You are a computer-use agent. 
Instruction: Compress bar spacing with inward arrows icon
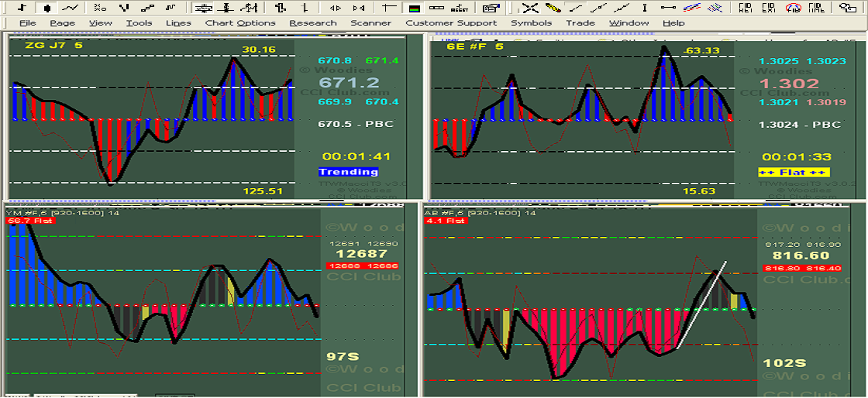tap(358, 8)
